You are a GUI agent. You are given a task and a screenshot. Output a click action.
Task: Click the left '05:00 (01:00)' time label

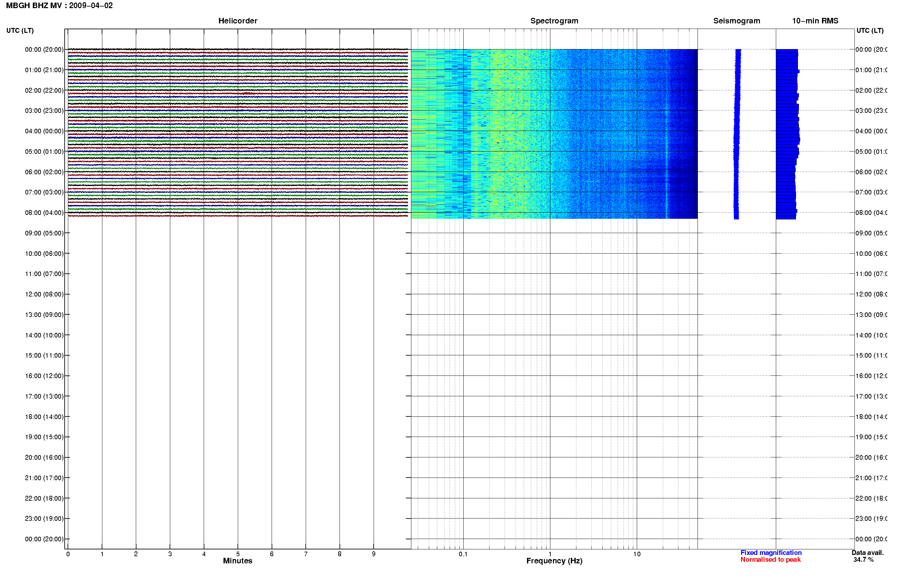[x=44, y=151]
